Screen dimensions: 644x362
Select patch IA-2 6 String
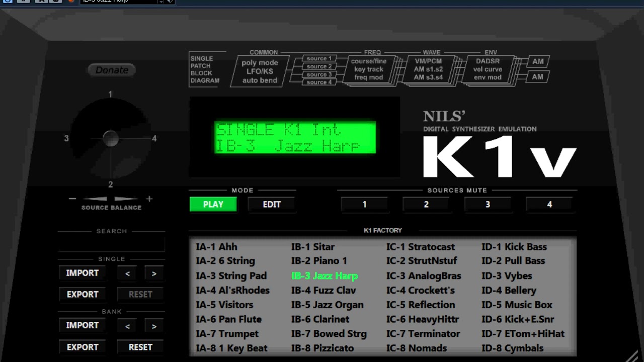point(225,261)
